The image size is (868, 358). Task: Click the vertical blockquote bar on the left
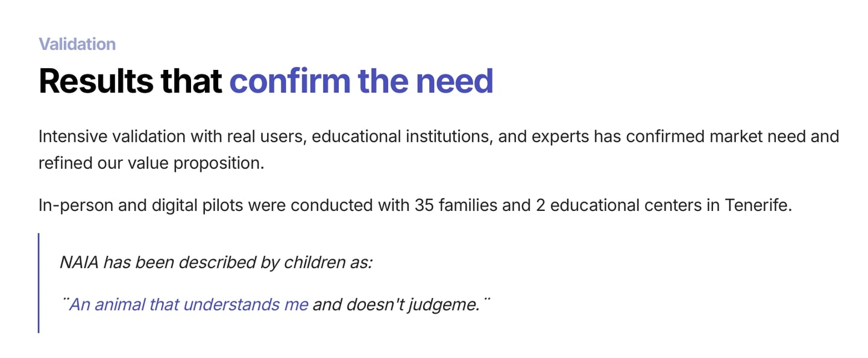[39, 283]
